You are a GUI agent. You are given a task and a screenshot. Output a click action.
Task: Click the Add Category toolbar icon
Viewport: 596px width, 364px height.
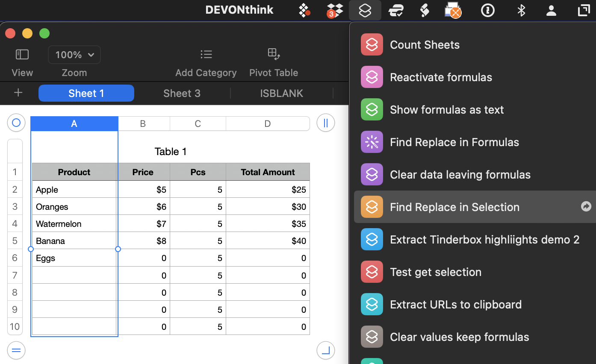point(206,54)
